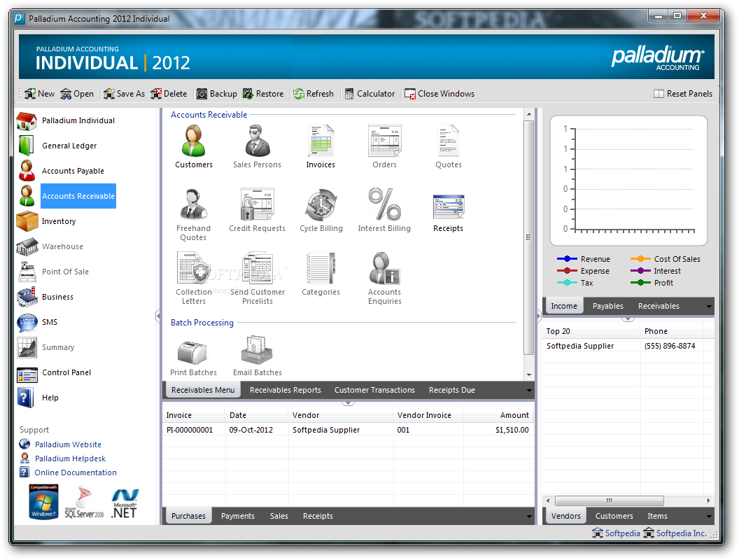Expand the Vendors tab strip dropdown arrow

(710, 517)
